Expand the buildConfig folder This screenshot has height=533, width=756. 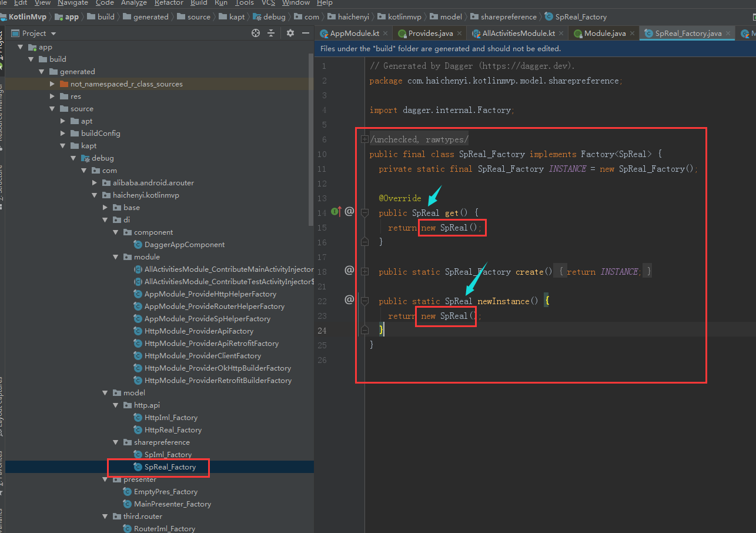[x=63, y=134]
